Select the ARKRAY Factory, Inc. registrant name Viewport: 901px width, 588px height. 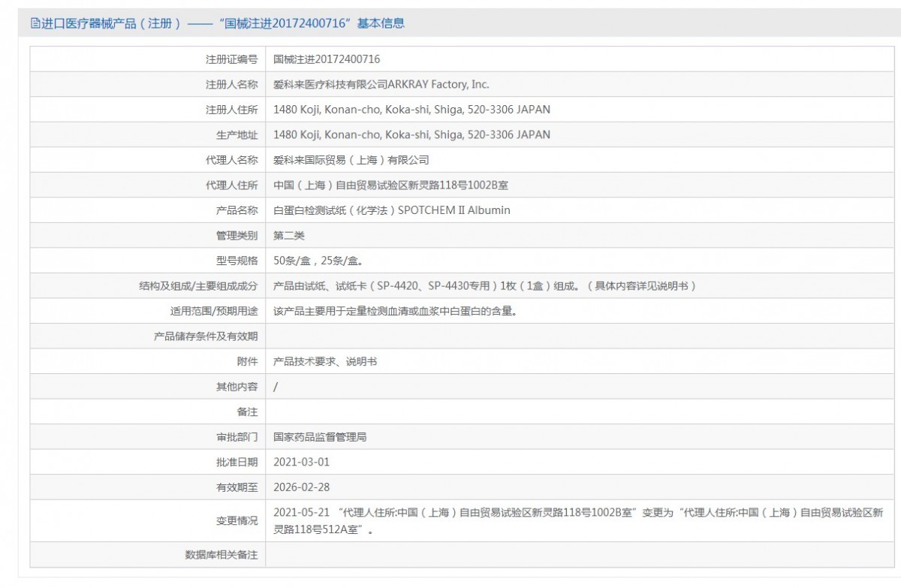click(381, 84)
